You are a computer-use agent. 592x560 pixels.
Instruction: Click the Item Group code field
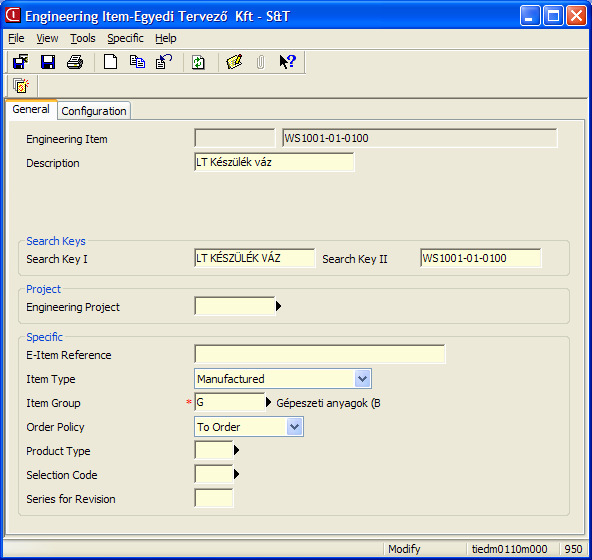tap(230, 402)
